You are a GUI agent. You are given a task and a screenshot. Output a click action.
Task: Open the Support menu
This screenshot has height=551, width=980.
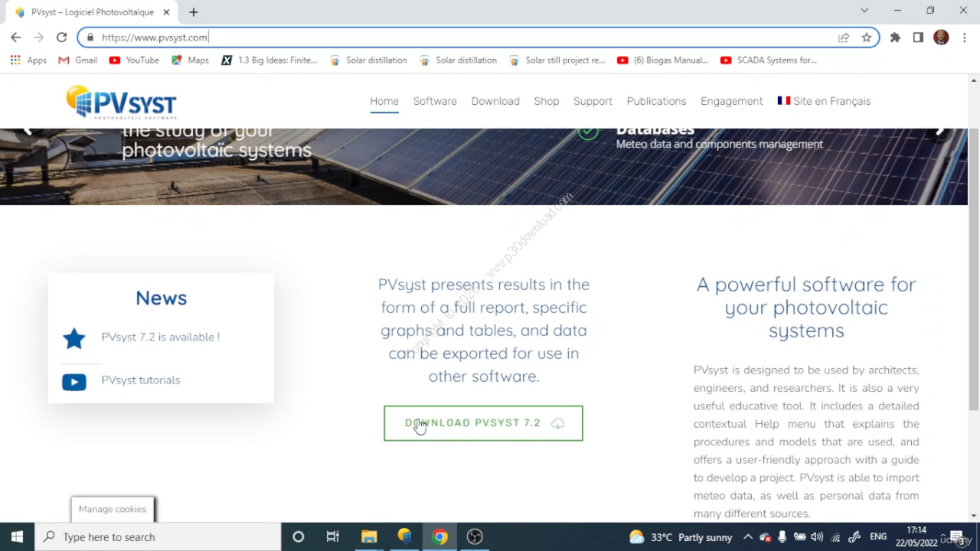(x=593, y=101)
